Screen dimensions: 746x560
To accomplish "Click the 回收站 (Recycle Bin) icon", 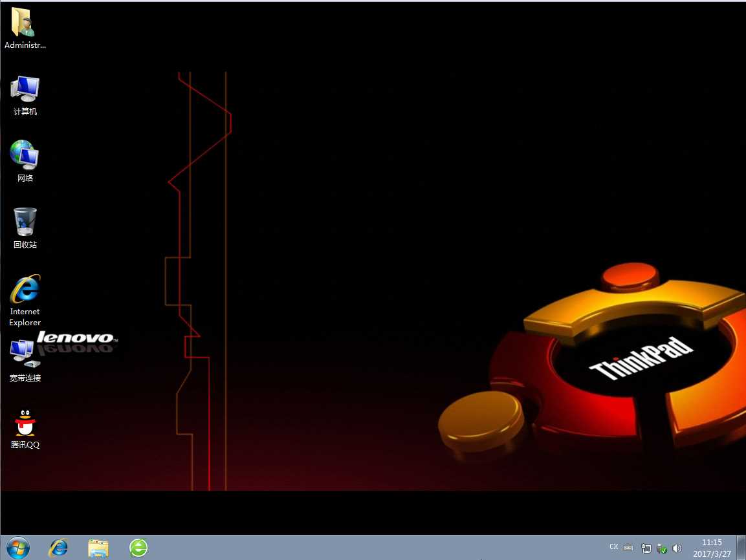I will tap(25, 228).
